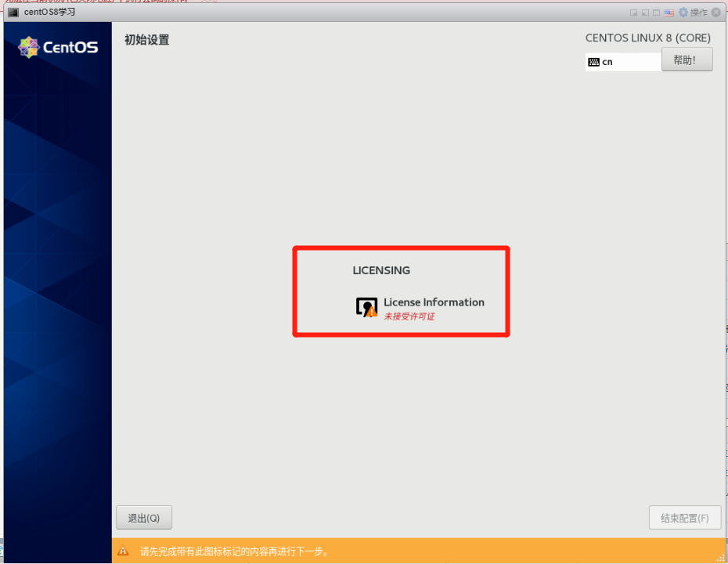This screenshot has height=564, width=728.
Task: Click the License Information label
Action: point(434,302)
